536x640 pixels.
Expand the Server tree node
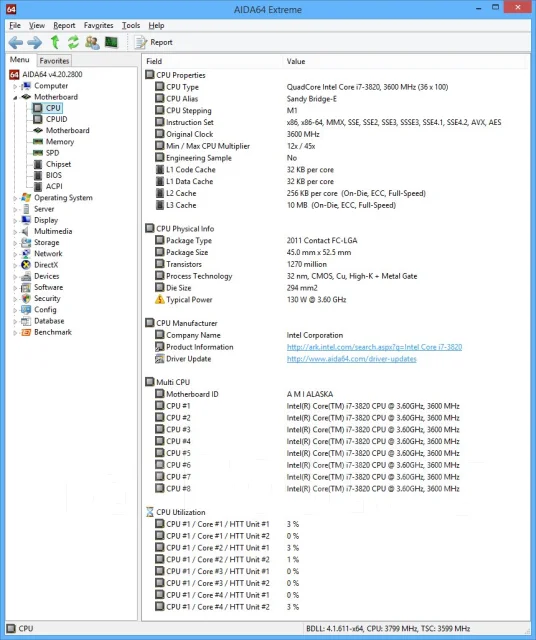15,209
